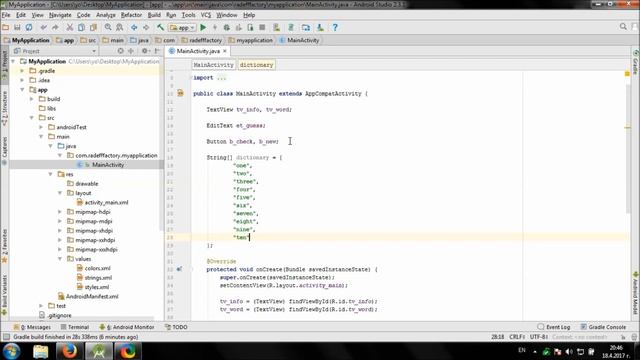640x360 pixels.
Task: Select activity_main.xml in project tree
Action: point(102,202)
